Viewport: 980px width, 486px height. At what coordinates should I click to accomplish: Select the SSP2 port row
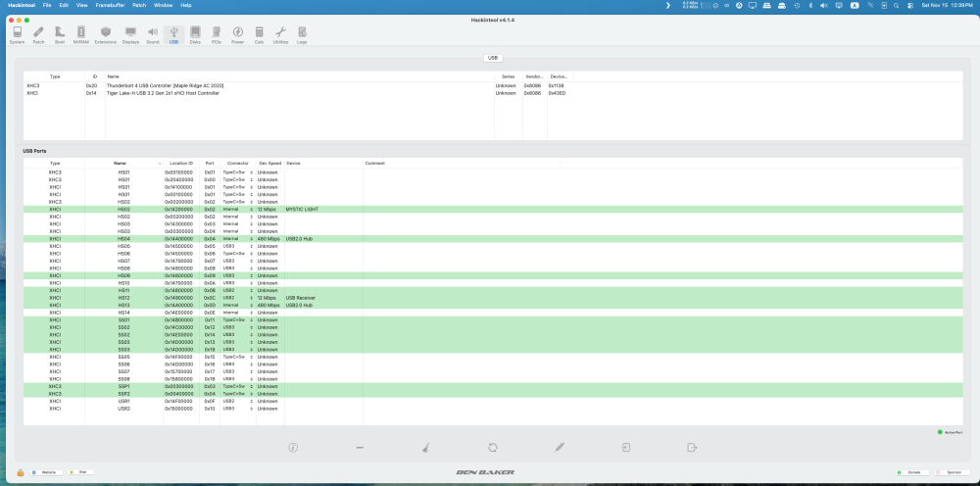(x=493, y=394)
